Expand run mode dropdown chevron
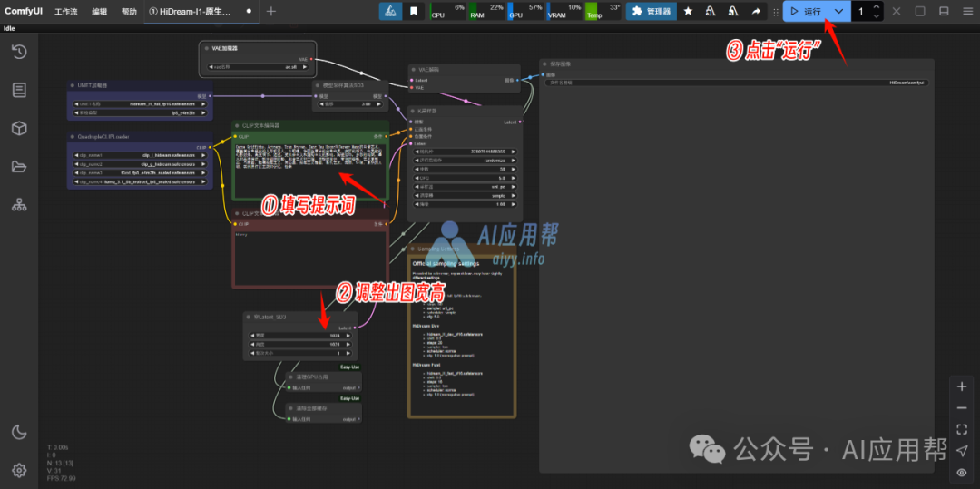This screenshot has width=980, height=489. click(839, 11)
